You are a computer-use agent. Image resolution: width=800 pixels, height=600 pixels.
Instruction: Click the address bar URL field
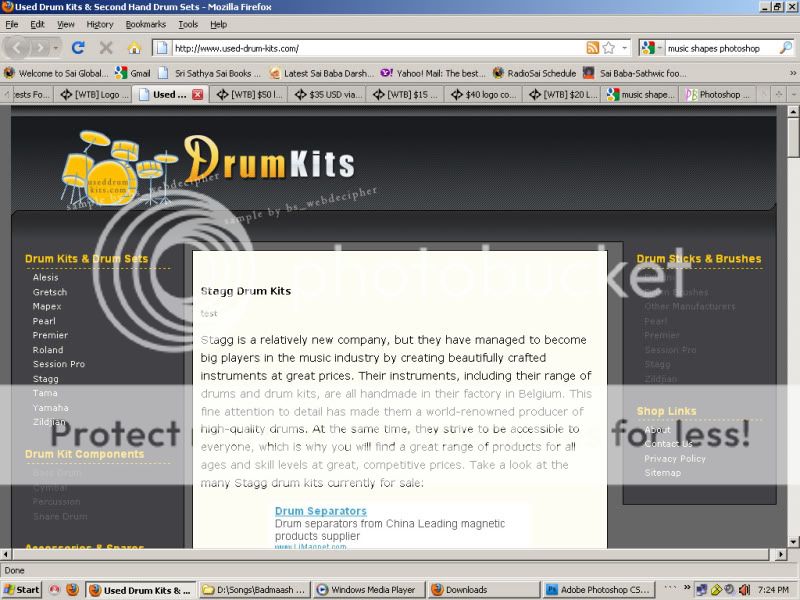[378, 48]
